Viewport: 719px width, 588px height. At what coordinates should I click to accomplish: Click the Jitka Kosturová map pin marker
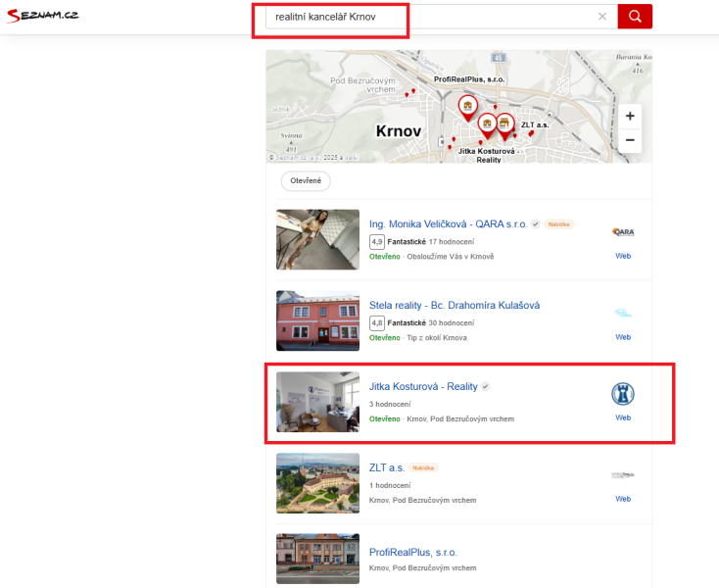pos(487,125)
